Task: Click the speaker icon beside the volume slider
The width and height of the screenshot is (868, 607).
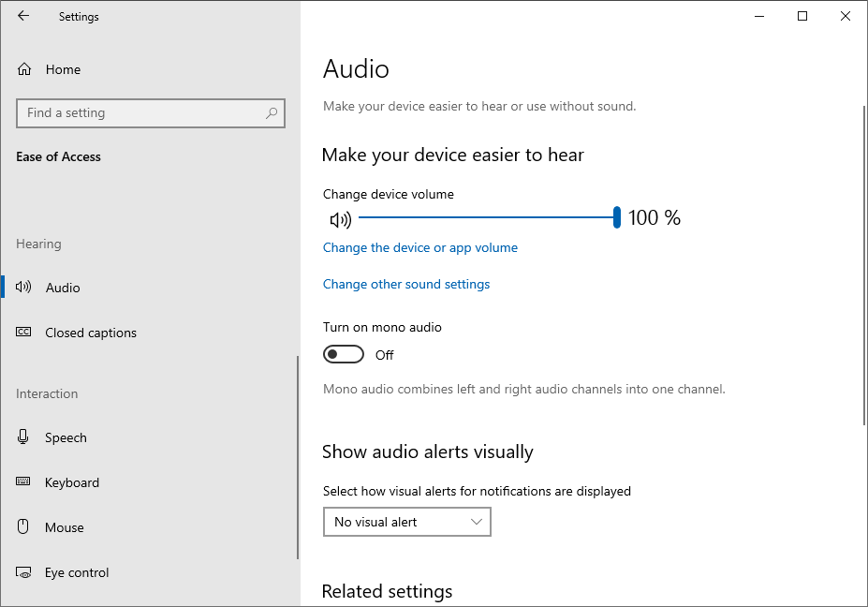Action: click(341, 220)
